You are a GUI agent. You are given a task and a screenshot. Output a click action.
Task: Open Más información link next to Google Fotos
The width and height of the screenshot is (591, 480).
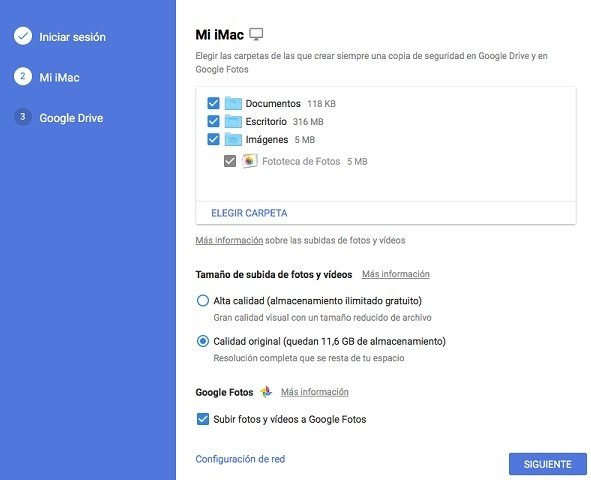point(315,392)
